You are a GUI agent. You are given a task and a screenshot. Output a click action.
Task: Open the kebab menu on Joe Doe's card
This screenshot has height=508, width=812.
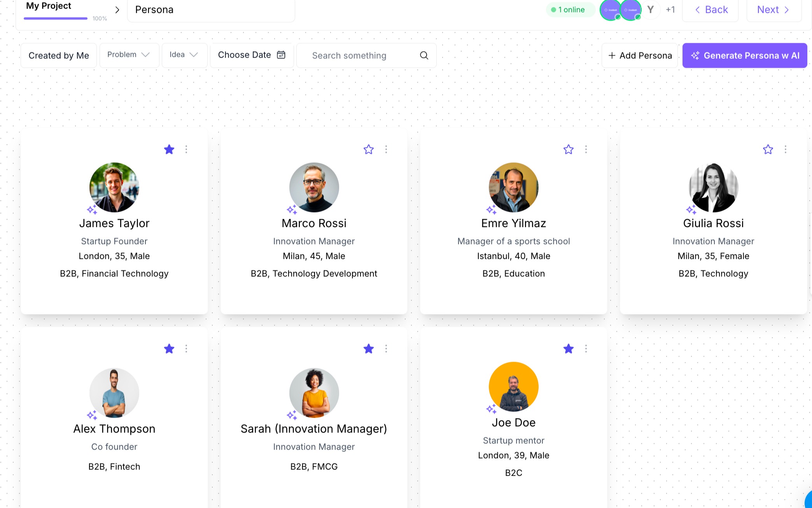click(x=586, y=349)
